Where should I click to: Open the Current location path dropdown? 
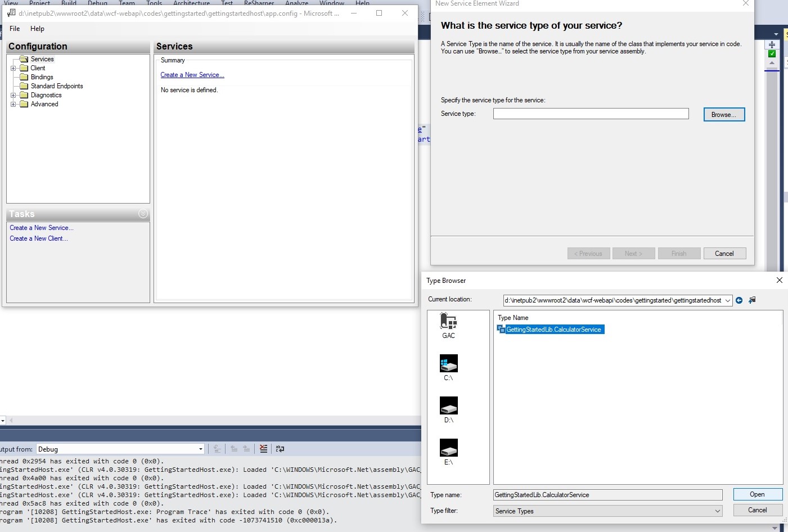(728, 300)
